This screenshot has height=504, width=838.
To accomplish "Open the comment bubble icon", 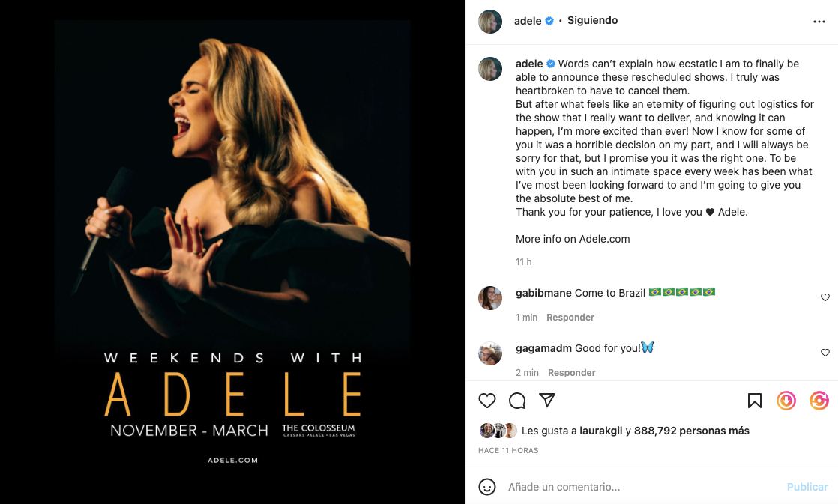I will (x=517, y=401).
